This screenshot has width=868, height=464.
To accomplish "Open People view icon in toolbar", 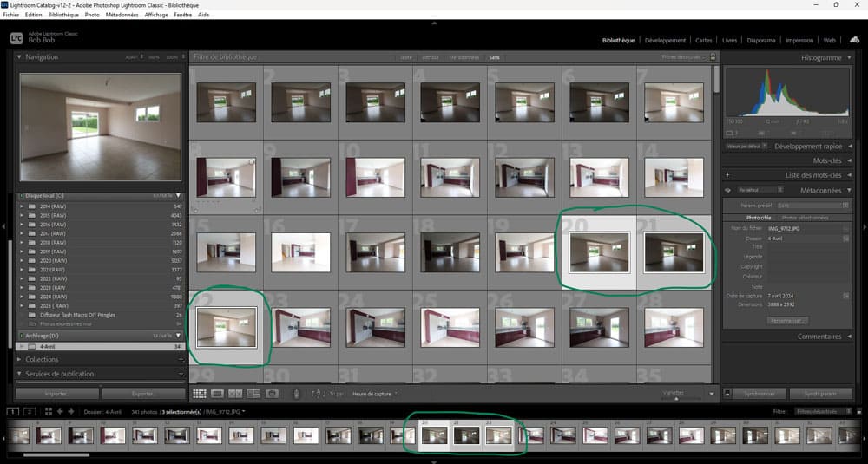I will [272, 394].
